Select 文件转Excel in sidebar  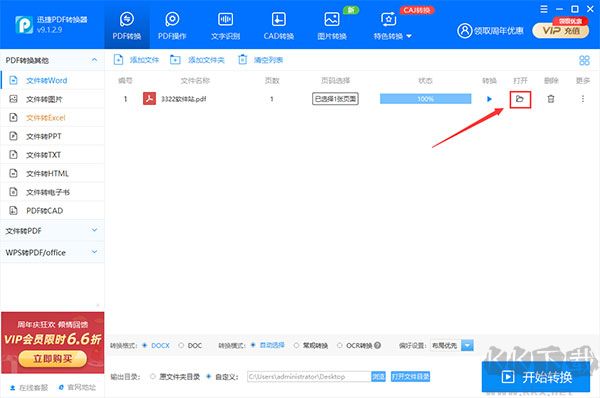[x=52, y=117]
